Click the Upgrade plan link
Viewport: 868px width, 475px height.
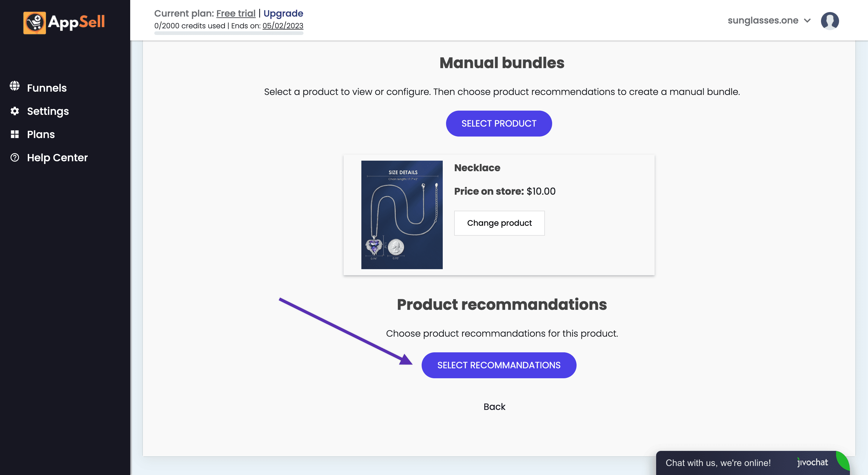pyautogui.click(x=283, y=13)
